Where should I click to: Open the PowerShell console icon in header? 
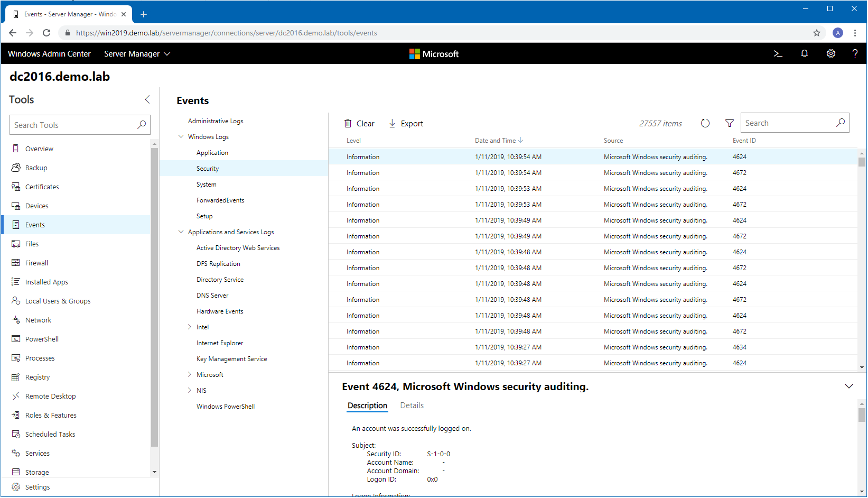pos(778,53)
